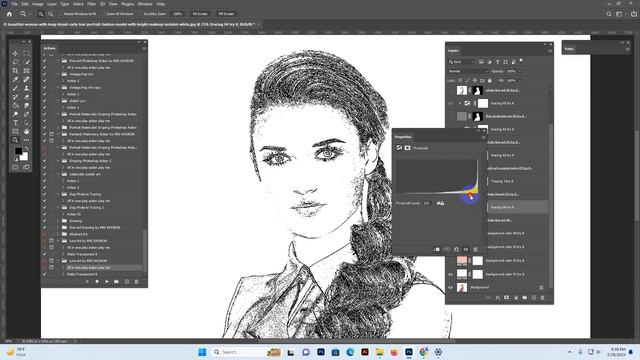Select the Zoom tool in toolbox
640x360 pixels.
coord(15,140)
